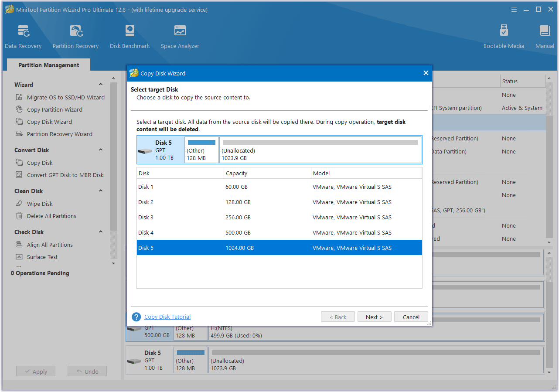Click the app menu hamburger icon
This screenshot has height=392, width=559.
coord(514,9)
